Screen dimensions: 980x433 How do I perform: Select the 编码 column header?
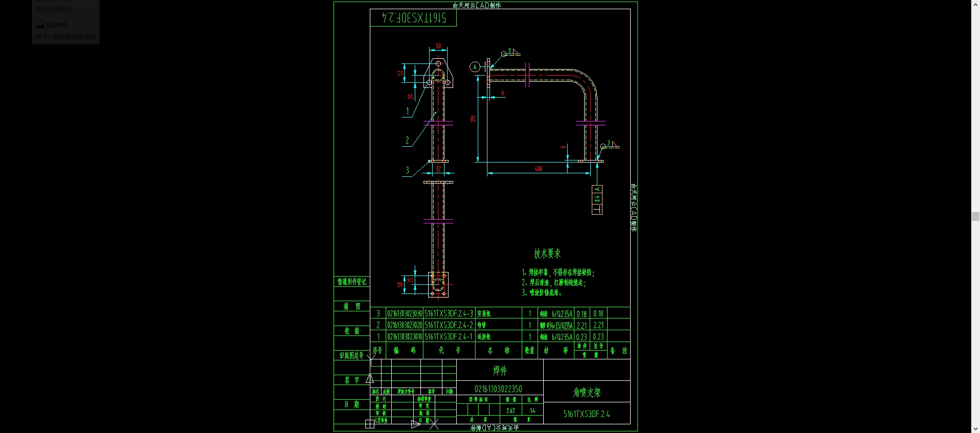point(405,350)
